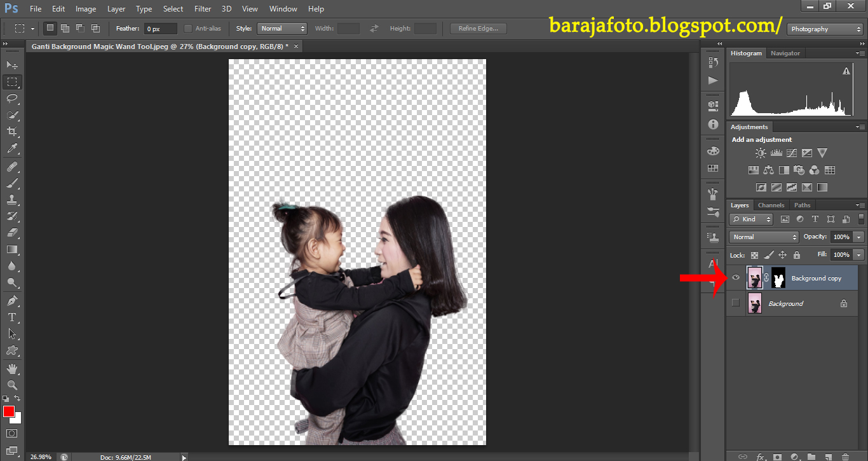Open the Kind layer filter dropdown
Screen dimensions: 868x461
751,219
